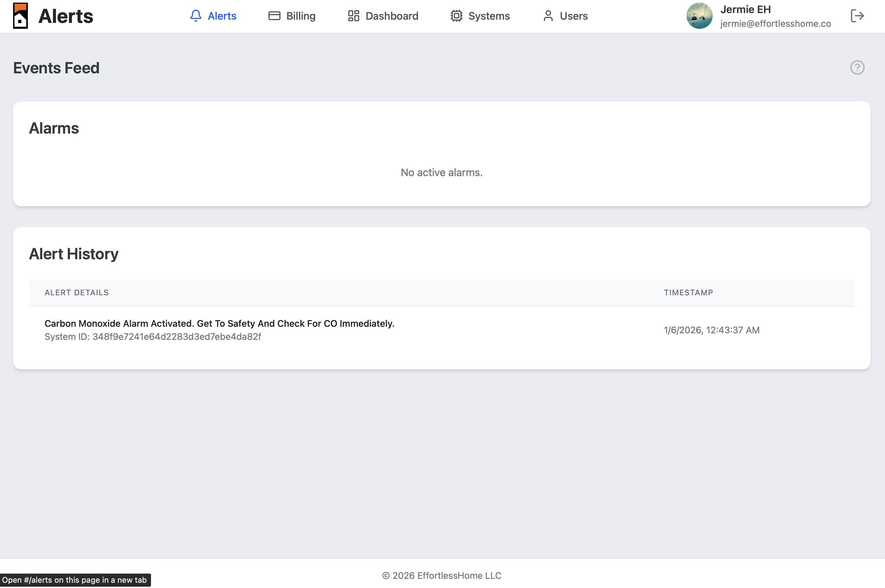This screenshot has height=588, width=885.
Task: Open the Events Feed help icon
Action: tap(857, 67)
